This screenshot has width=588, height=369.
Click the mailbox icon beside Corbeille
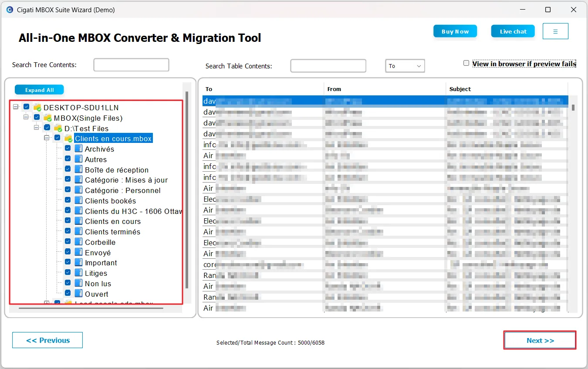78,242
